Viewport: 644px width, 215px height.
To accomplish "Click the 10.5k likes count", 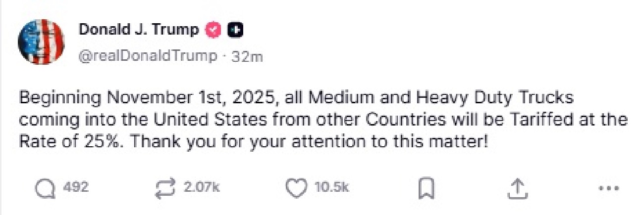I will [332, 188].
